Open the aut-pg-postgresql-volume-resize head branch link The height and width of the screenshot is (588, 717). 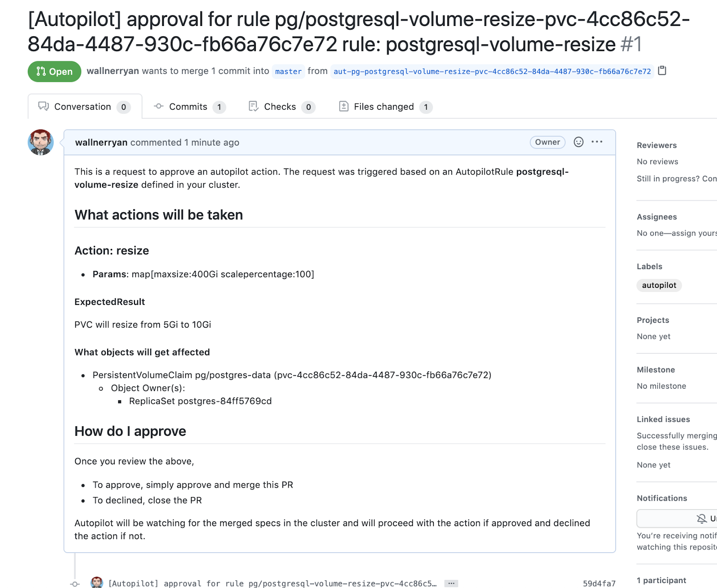point(492,71)
